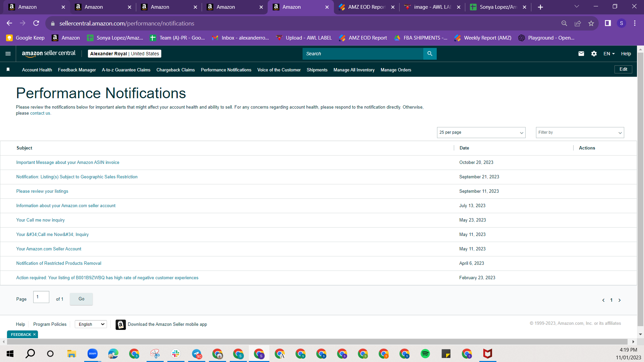Bookmark this page with the star icon
Screen dimensions: 644x362
tap(591, 23)
